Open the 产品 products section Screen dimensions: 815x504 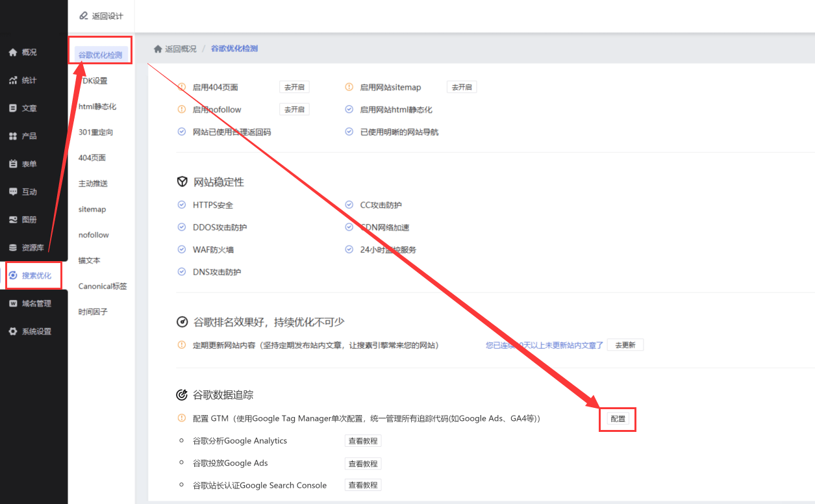pos(23,136)
